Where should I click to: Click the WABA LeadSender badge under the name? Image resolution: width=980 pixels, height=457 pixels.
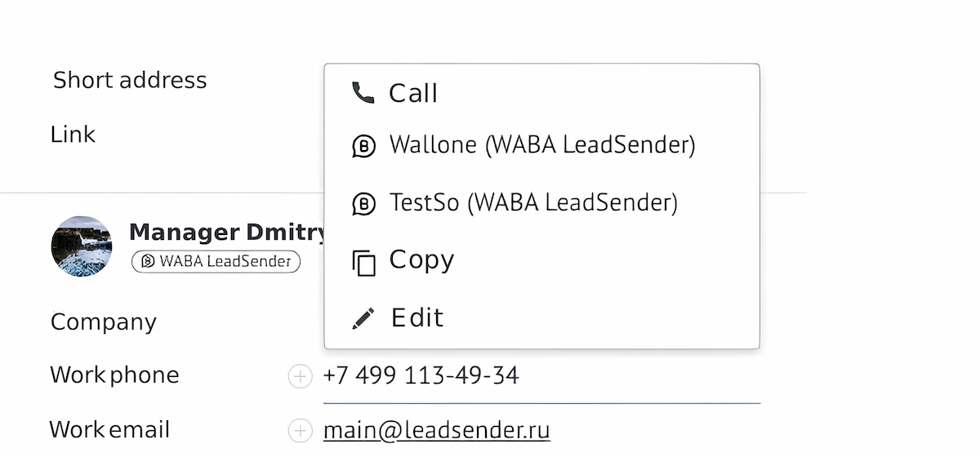tap(216, 262)
